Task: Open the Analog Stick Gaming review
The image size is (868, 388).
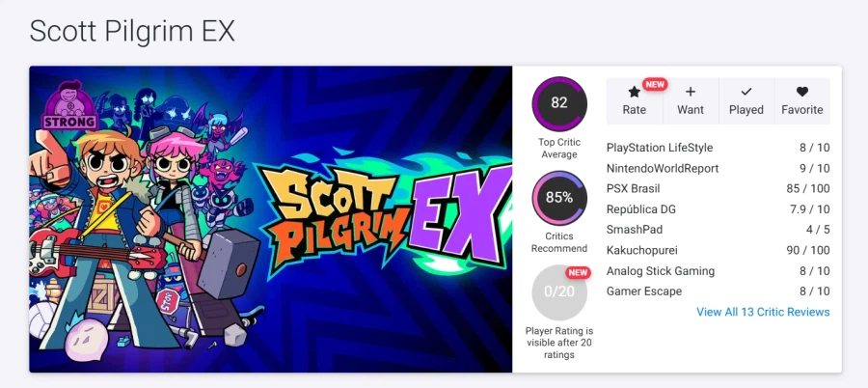Action: [661, 270]
